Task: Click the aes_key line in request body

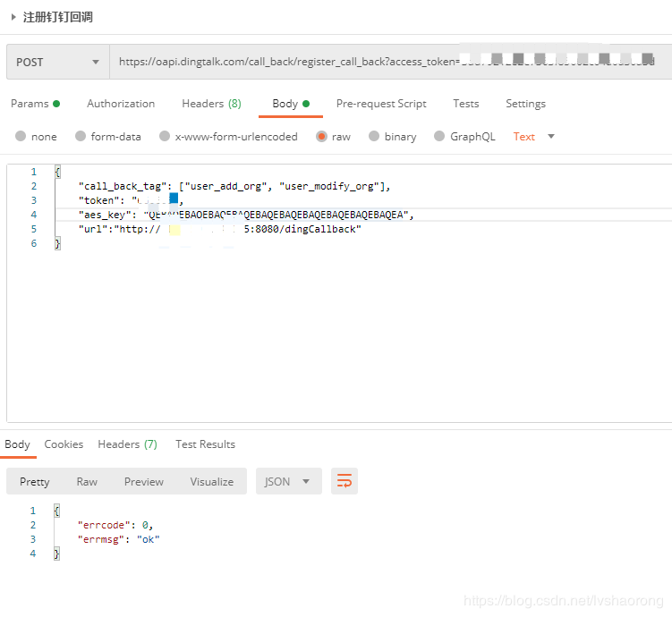Action: coord(246,215)
